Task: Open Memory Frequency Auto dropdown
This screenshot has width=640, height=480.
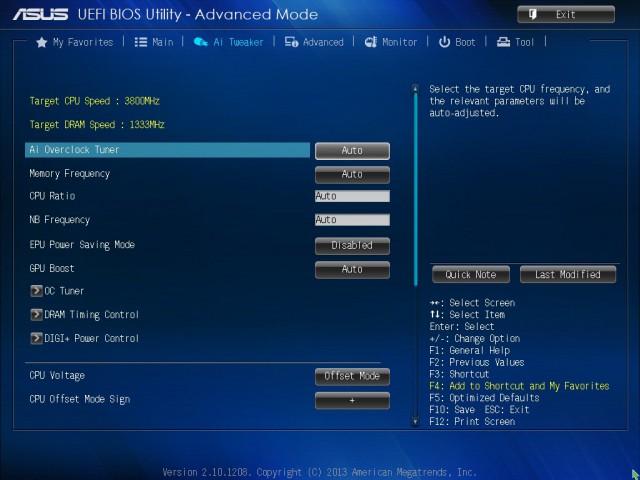Action: tap(352, 174)
